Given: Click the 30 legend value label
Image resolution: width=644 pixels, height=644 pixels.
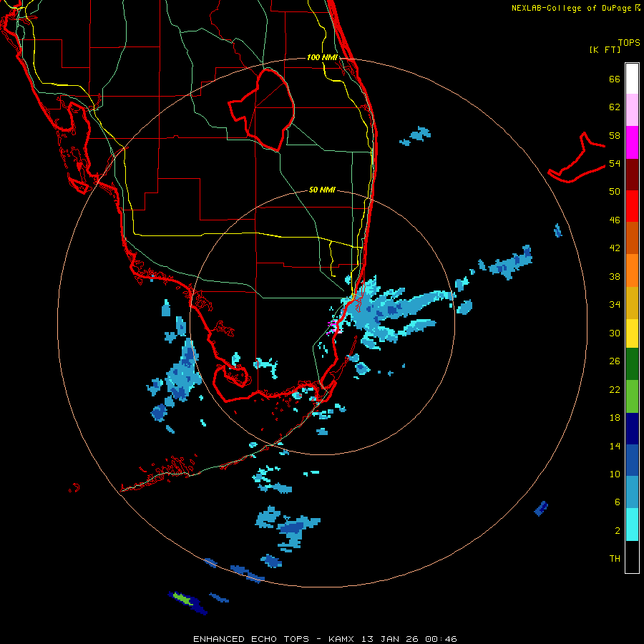Looking at the screenshot, I should tap(615, 333).
